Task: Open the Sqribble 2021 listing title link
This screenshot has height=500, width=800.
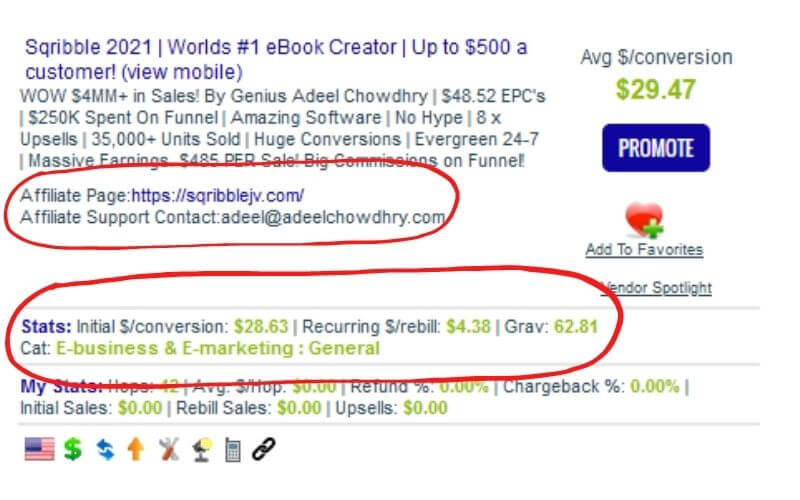Action: pyautogui.click(x=276, y=47)
